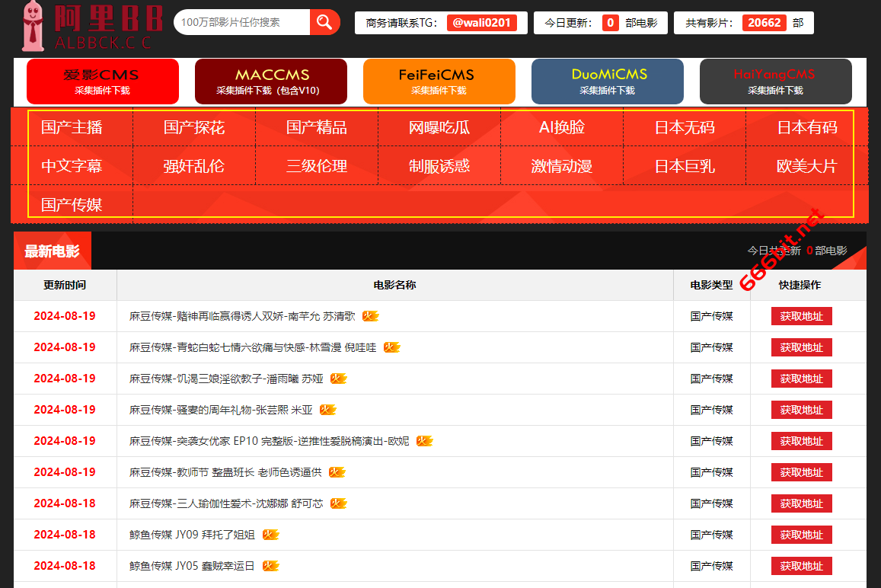
Task: Open MACCMS plugin download button
Action: (x=271, y=81)
